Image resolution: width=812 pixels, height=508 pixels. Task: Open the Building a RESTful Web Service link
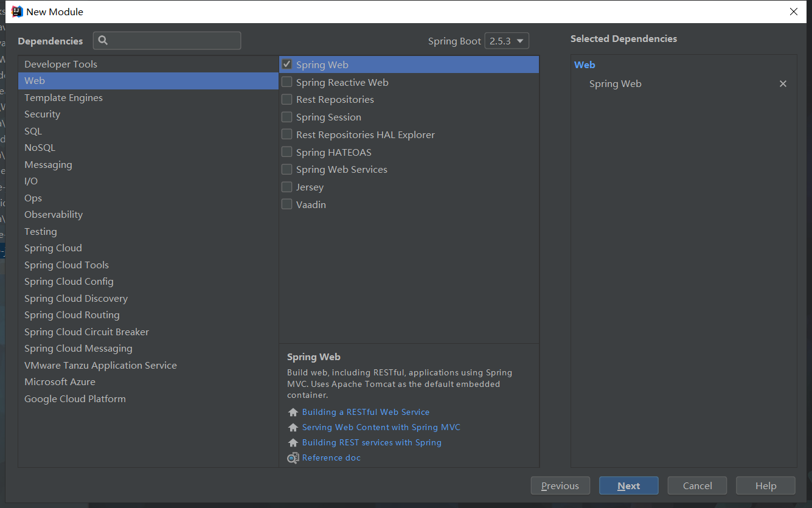pyautogui.click(x=366, y=412)
